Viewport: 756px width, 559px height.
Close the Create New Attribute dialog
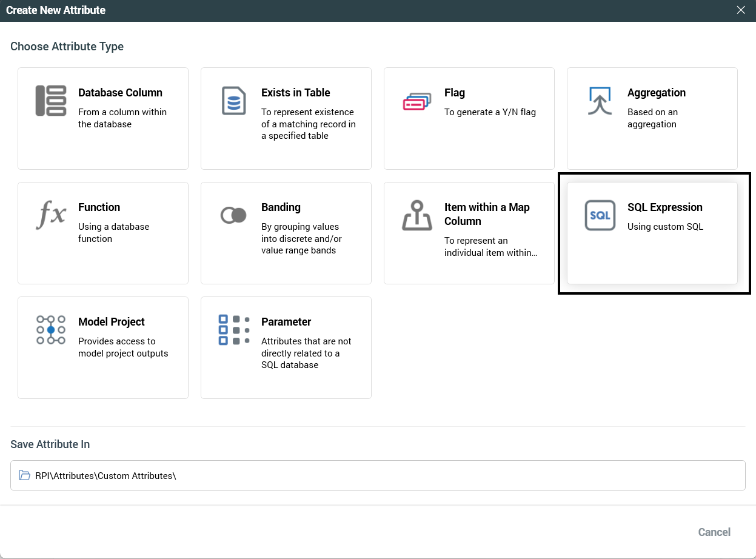[x=741, y=10]
